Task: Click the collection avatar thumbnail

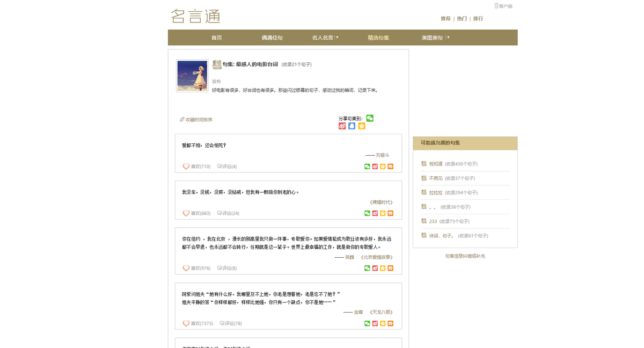Action: point(192,76)
